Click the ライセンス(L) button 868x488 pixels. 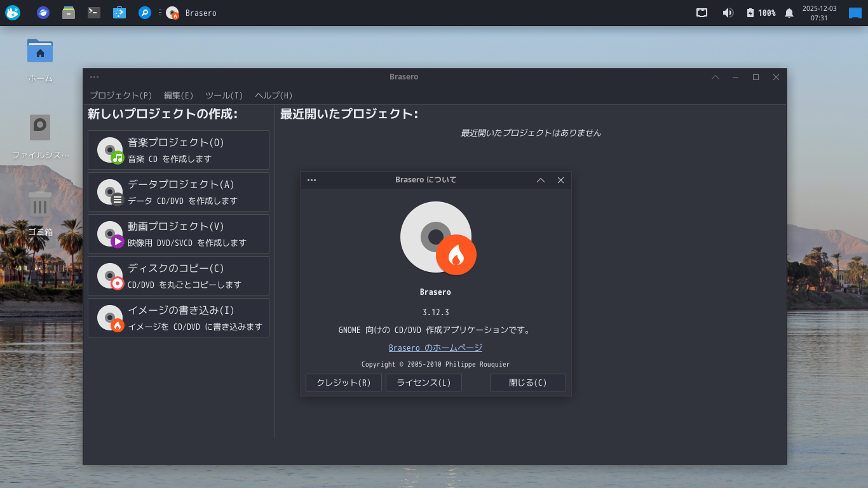click(x=424, y=383)
